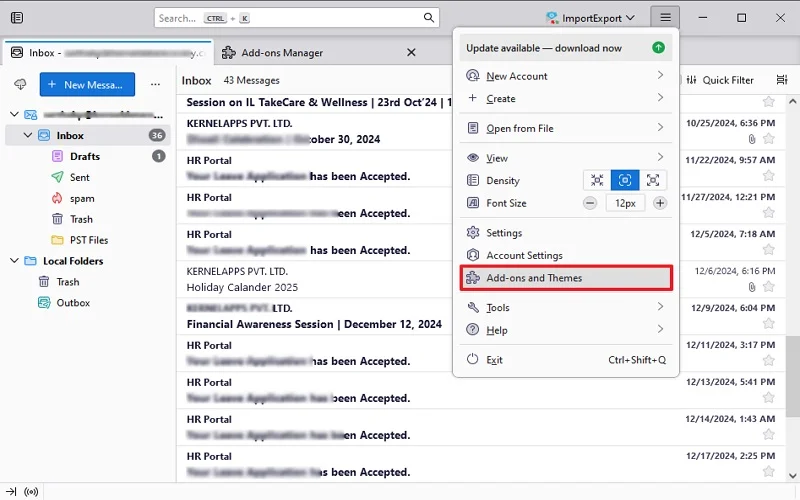The width and height of the screenshot is (800, 500).
Task: Click the online status icon in status bar
Action: click(31, 492)
